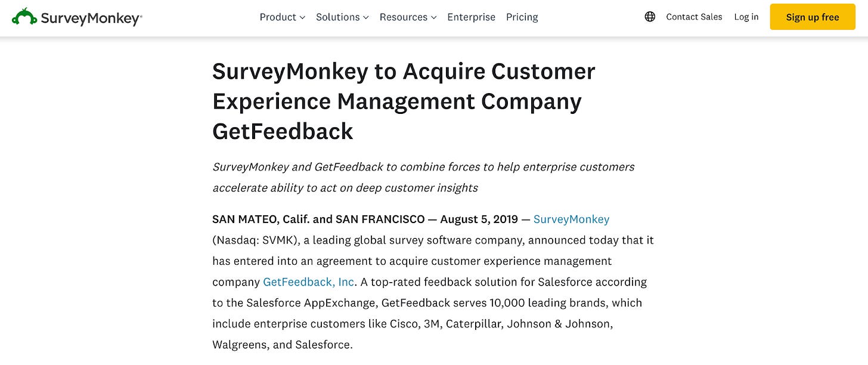Click the article headline about acquiring GetFeedback

click(404, 101)
